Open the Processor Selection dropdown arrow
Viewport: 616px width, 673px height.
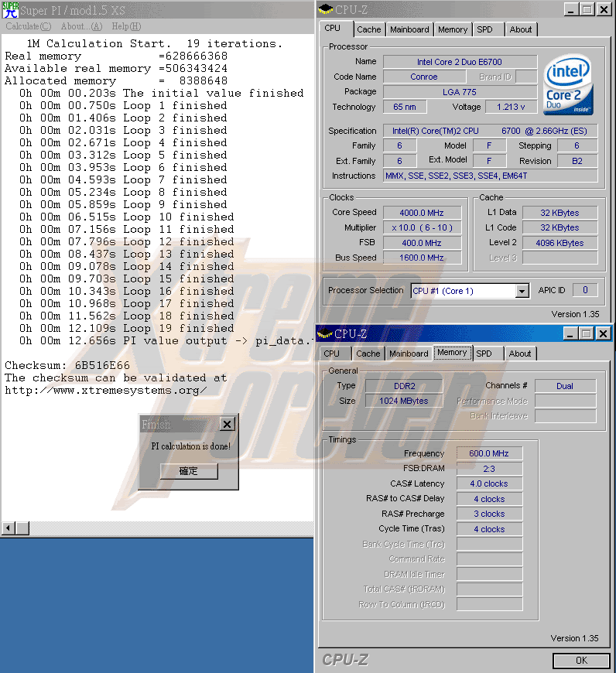(x=522, y=292)
